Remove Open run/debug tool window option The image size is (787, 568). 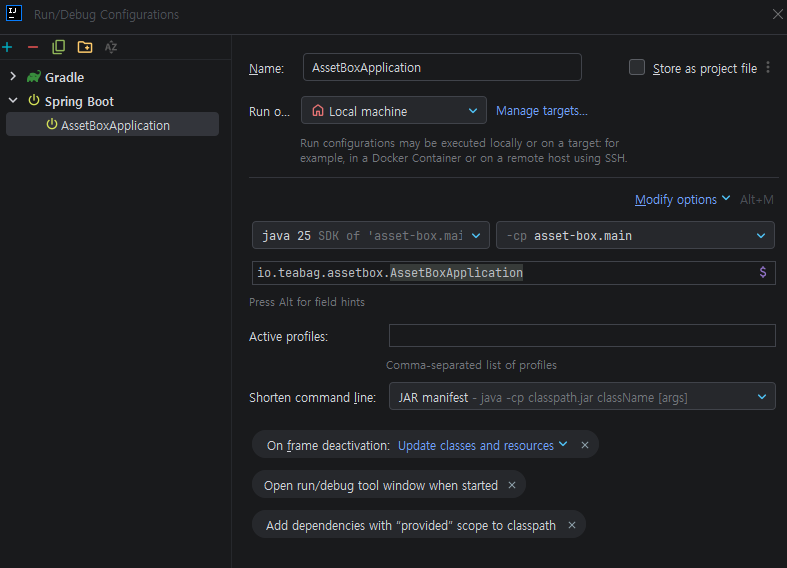point(511,485)
